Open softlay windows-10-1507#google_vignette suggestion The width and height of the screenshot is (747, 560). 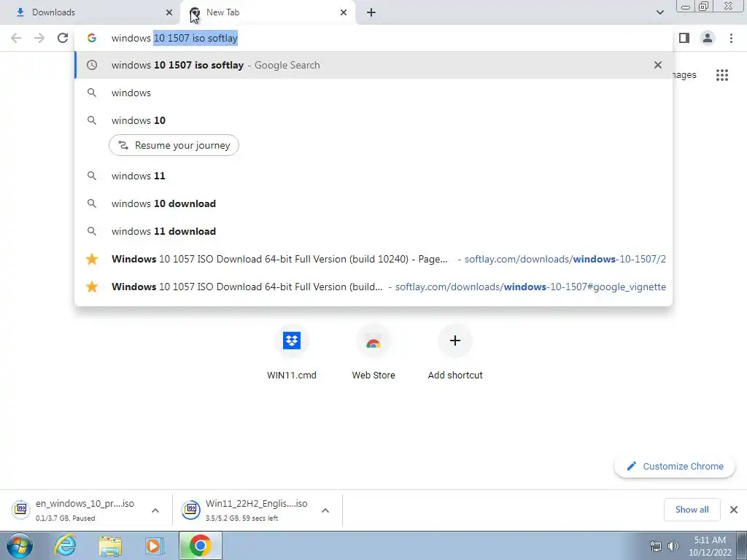coord(373,287)
